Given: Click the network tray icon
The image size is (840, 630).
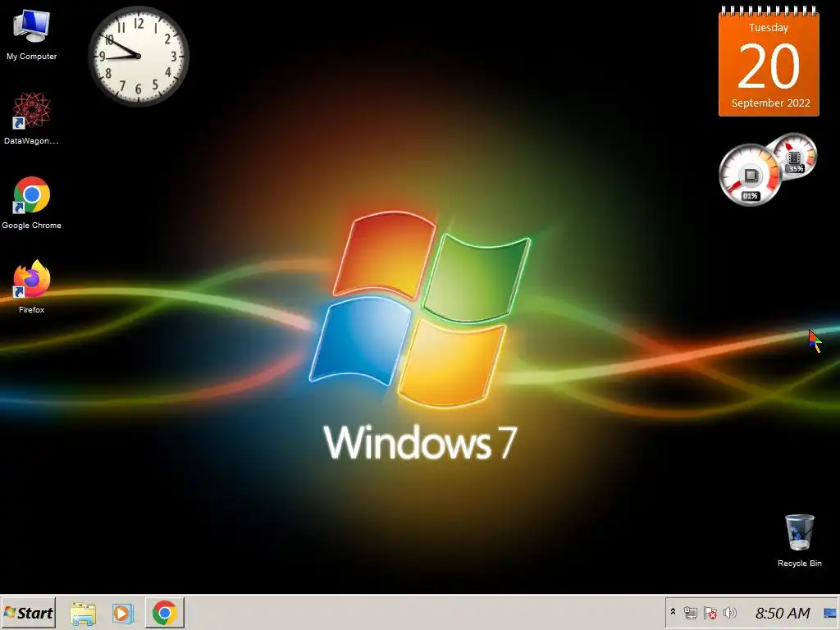Looking at the screenshot, I should [x=691, y=613].
